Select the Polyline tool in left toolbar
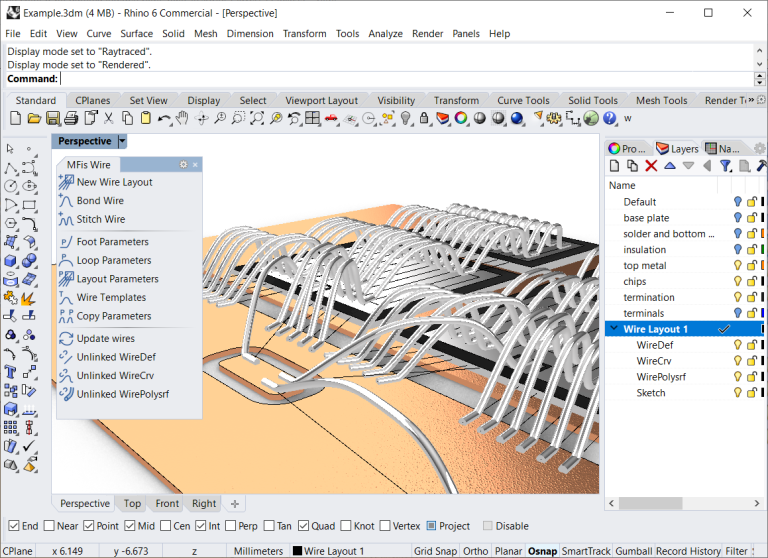 [x=10, y=168]
